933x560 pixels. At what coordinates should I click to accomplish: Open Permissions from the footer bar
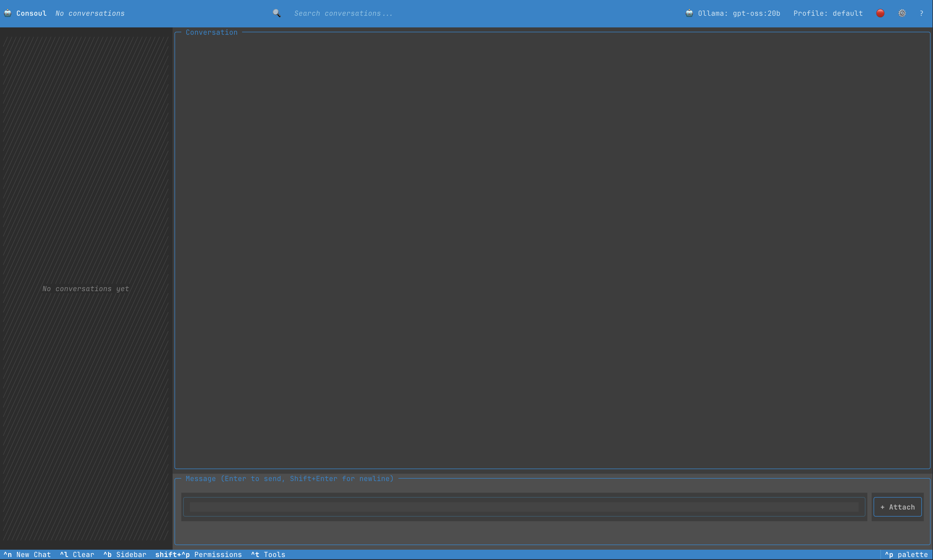(199, 554)
